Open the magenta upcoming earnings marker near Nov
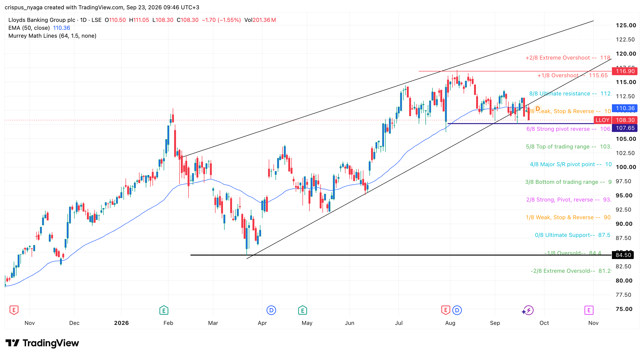Viewport: 644px width, 357px height. (x=589, y=310)
